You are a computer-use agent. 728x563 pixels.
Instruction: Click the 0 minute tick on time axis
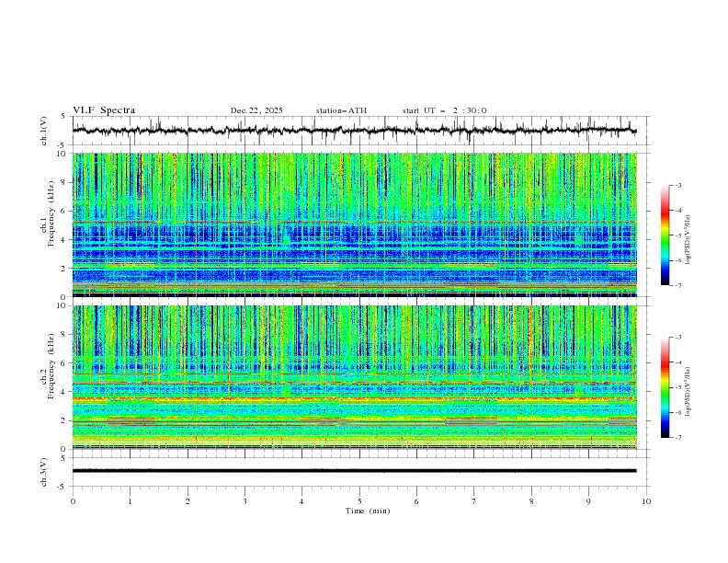point(73,501)
